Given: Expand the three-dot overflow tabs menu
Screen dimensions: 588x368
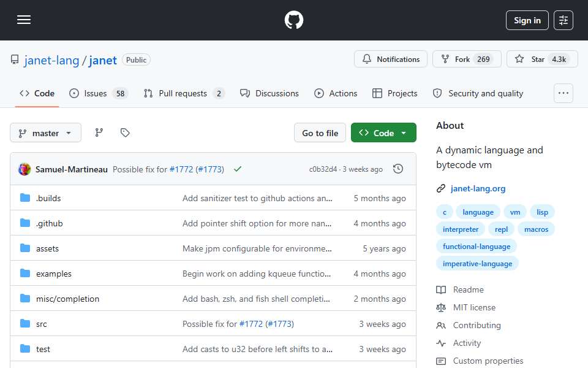Looking at the screenshot, I should point(563,93).
